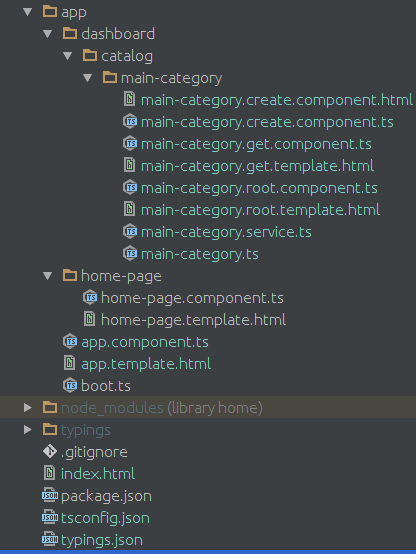Select node_modules (library home) entry
The image size is (416, 554).
pos(162,408)
